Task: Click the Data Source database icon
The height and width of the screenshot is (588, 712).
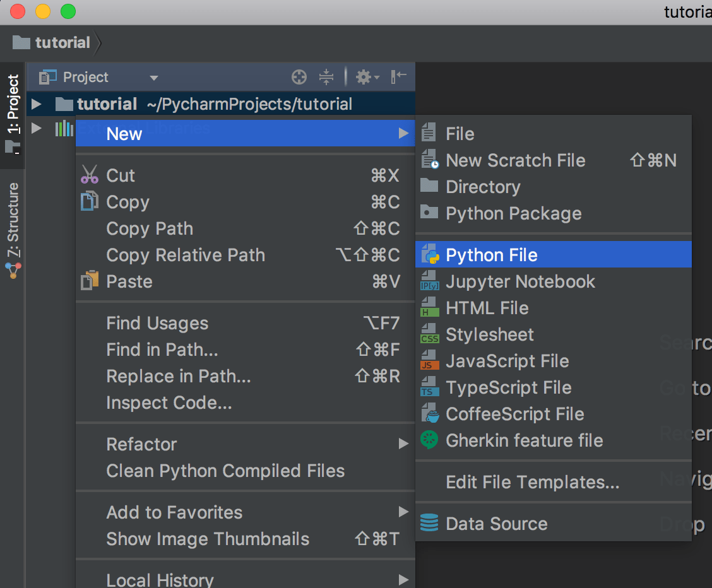Action: pos(430,524)
